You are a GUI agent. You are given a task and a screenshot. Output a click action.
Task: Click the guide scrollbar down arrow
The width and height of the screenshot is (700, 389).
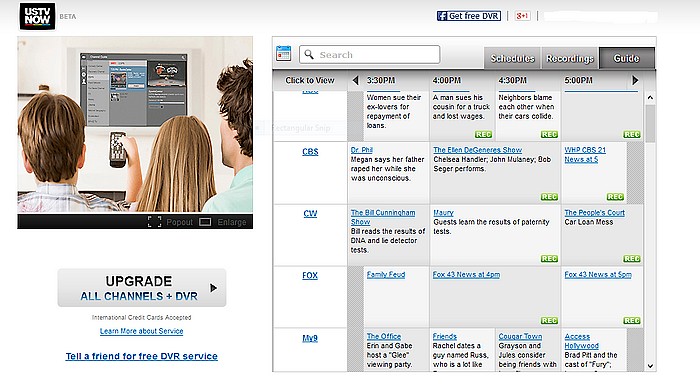tap(650, 366)
